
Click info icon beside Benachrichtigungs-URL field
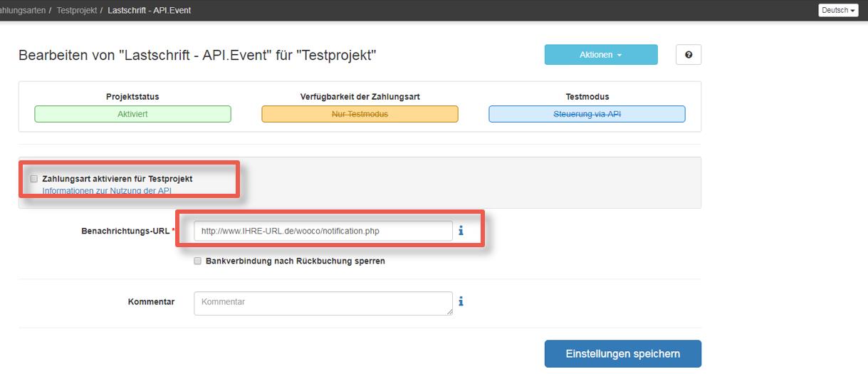[x=461, y=231]
